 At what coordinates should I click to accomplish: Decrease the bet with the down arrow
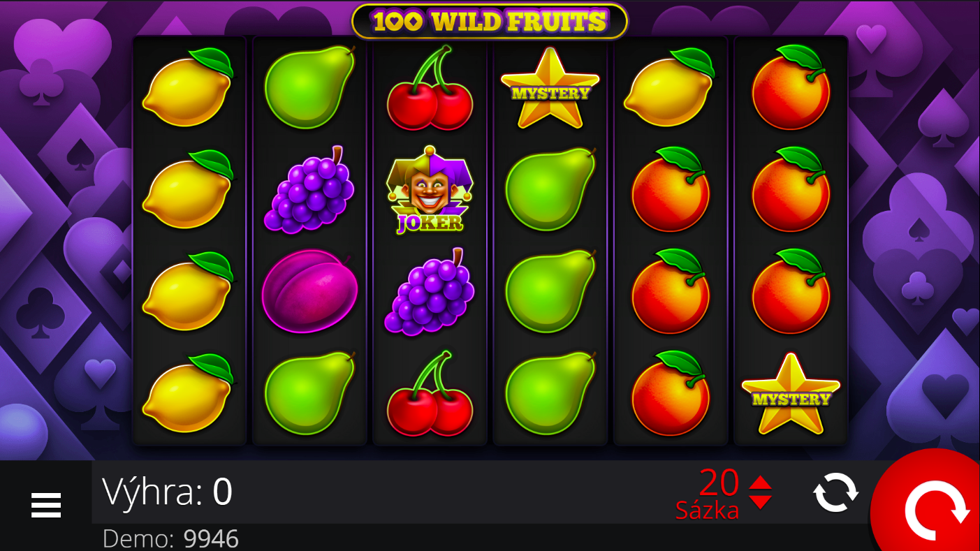(760, 502)
